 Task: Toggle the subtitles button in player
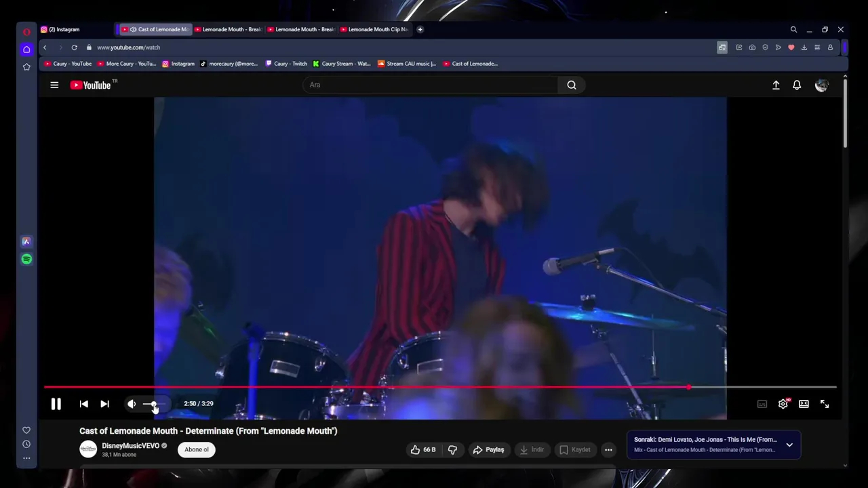[762, 404]
